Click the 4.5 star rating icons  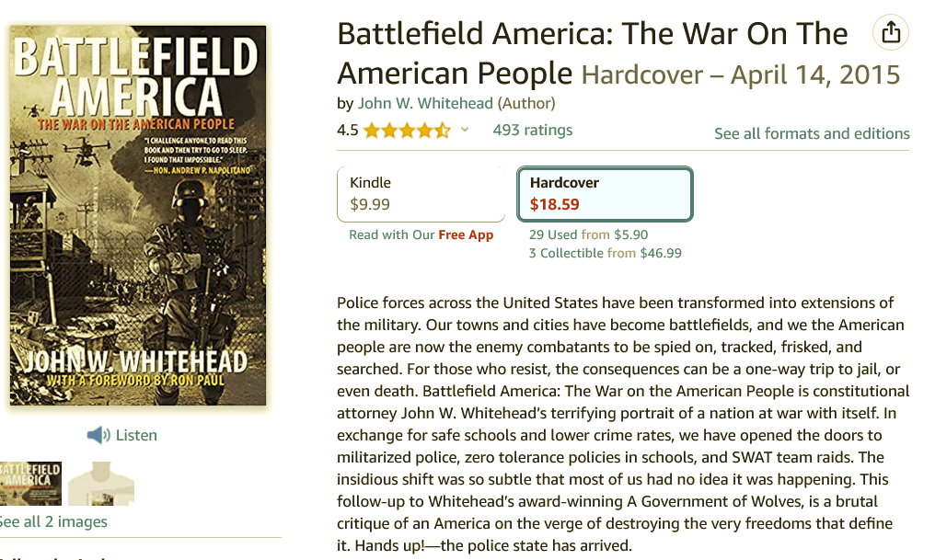407,130
